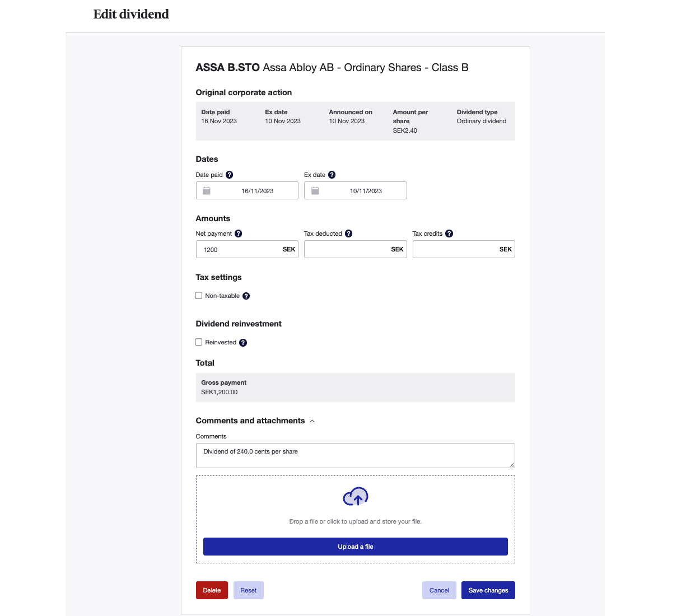Image resolution: width=700 pixels, height=616 pixels.
Task: Reset the dividend form
Action: click(x=248, y=590)
